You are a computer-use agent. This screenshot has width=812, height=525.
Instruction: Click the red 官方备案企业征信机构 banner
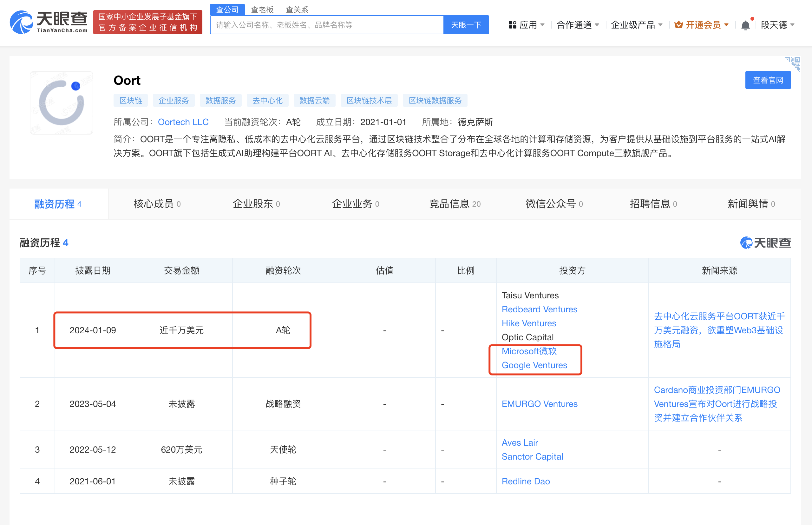pyautogui.click(x=148, y=22)
